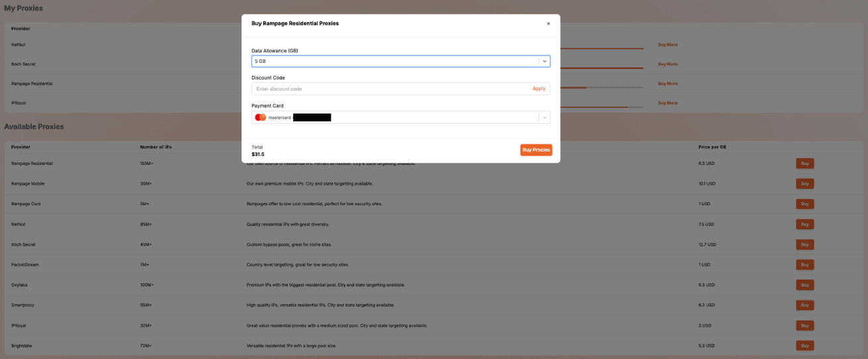Click Oxylabs provider name
Screen dimensions: 868x359
click(20, 285)
